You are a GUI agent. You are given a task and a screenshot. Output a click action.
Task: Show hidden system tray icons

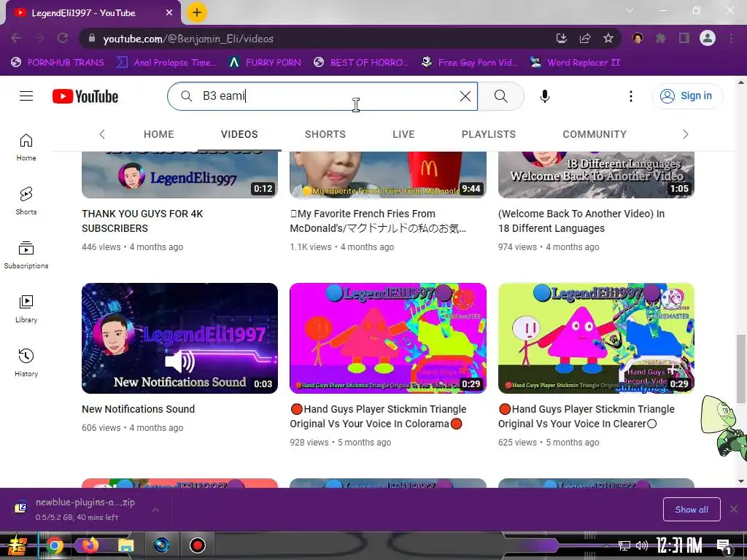tap(606, 545)
